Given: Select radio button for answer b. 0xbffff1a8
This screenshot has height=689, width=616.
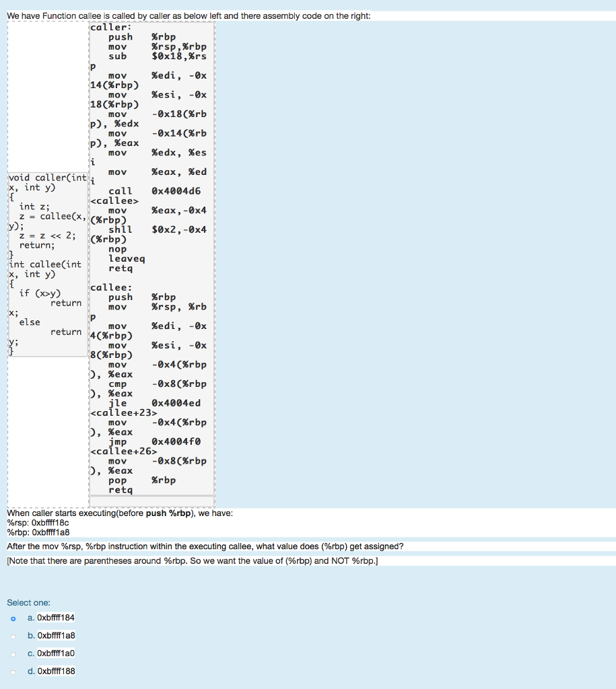Looking at the screenshot, I should pyautogui.click(x=13, y=635).
